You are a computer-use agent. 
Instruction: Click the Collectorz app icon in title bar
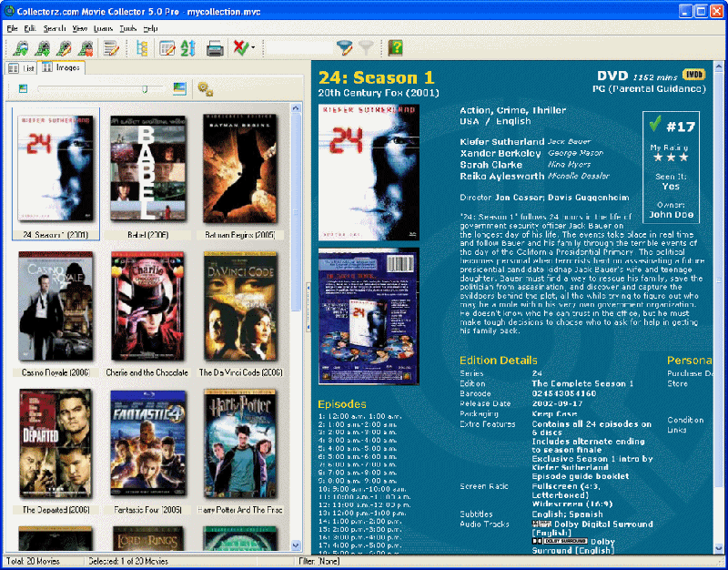[9, 10]
